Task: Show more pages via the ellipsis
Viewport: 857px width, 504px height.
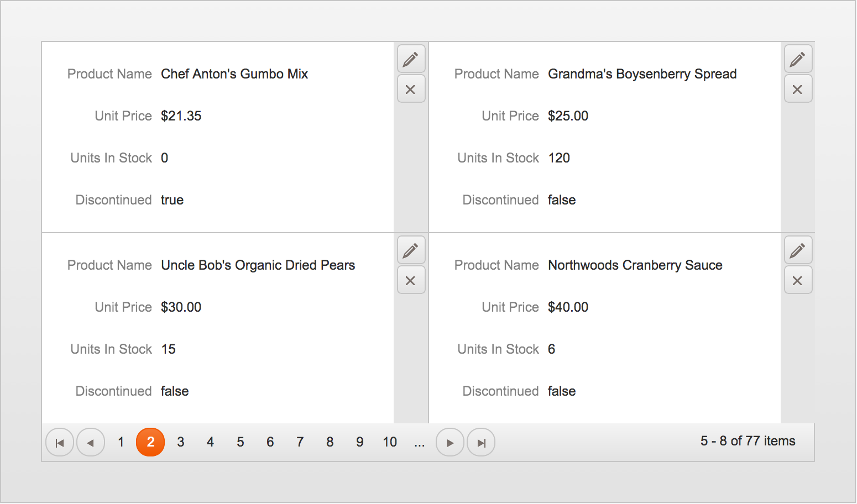Action: coord(420,442)
